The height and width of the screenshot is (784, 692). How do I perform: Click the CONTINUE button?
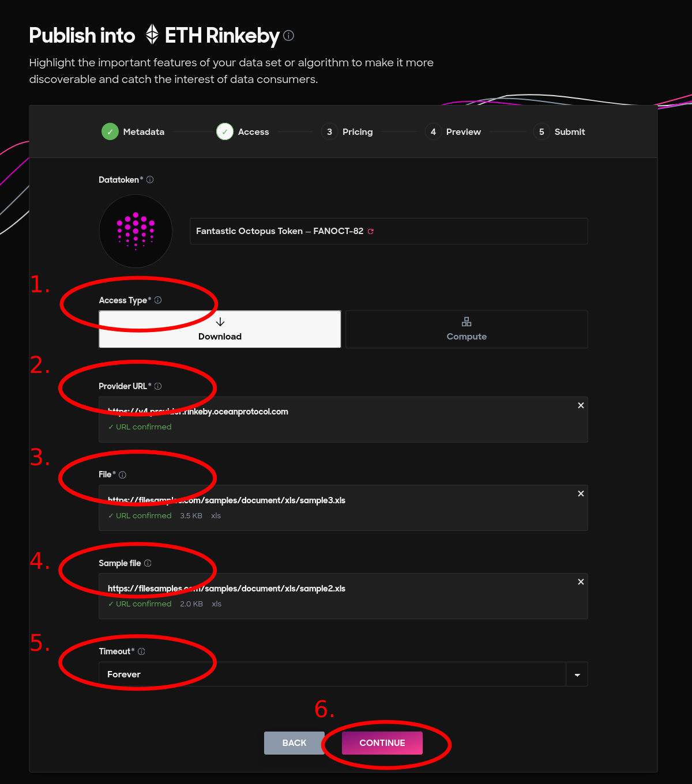(382, 743)
